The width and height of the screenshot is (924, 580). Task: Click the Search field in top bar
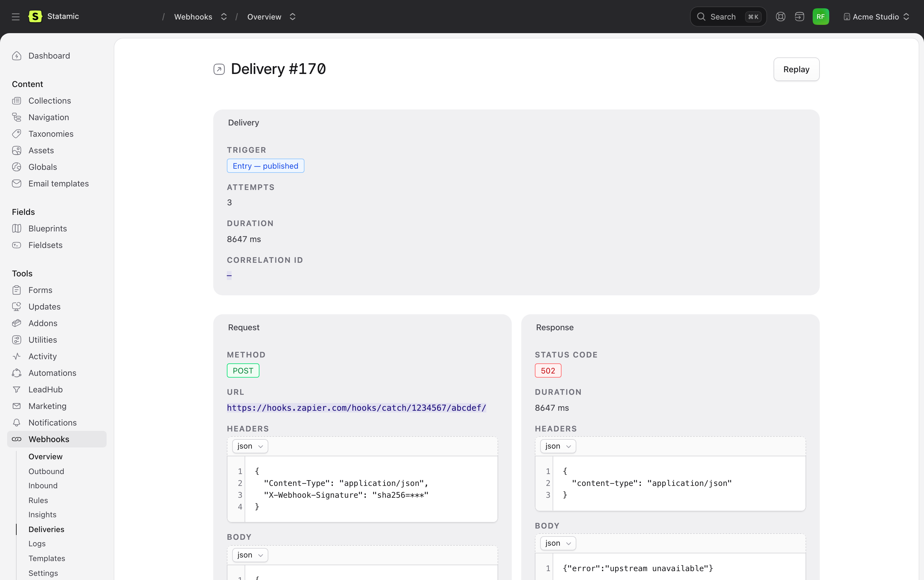tap(728, 17)
